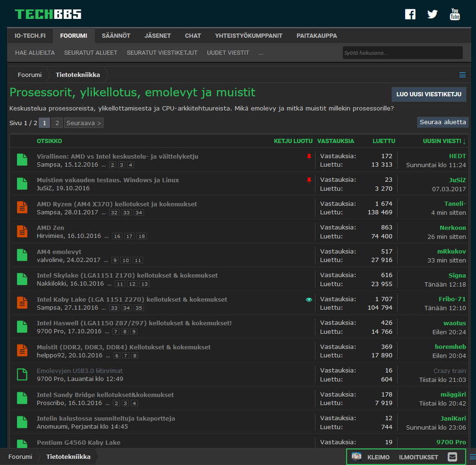476x465 pixels.
Task: Click the Seuraa aluetta button
Action: coord(442,122)
